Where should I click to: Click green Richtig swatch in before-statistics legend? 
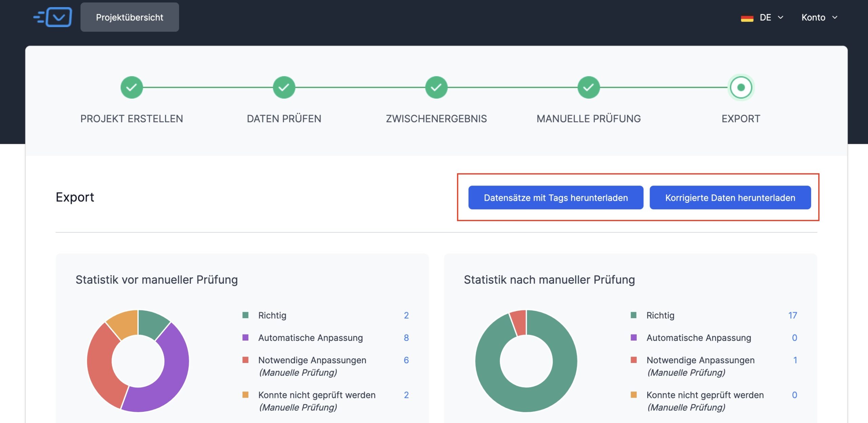tap(245, 315)
